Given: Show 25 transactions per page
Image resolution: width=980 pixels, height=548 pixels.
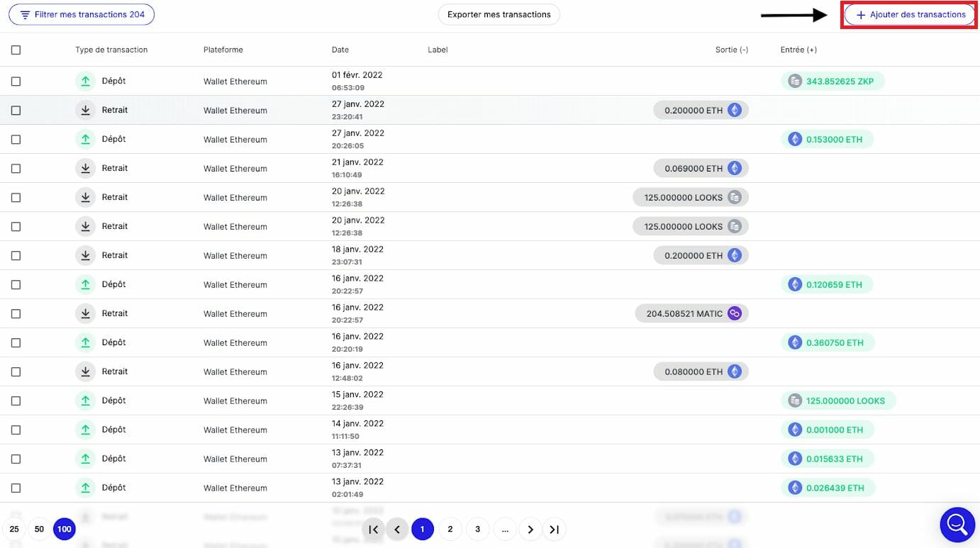Looking at the screenshot, I should click(14, 529).
